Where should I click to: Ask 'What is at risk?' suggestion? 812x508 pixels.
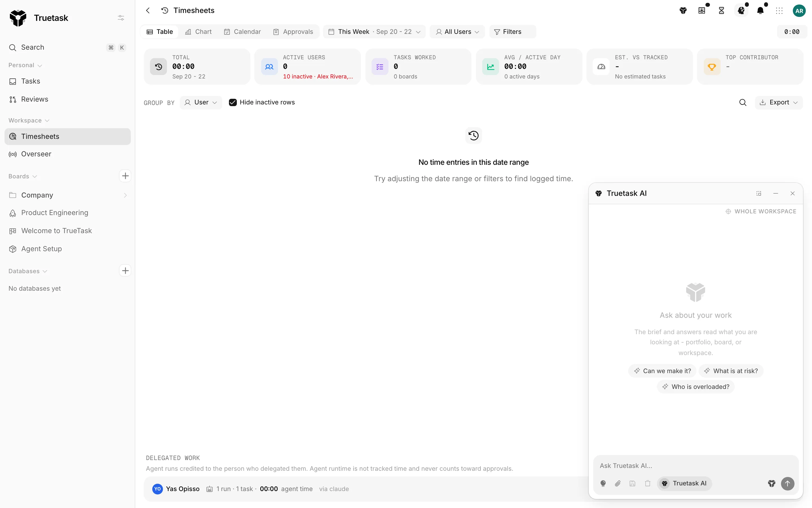pos(731,371)
